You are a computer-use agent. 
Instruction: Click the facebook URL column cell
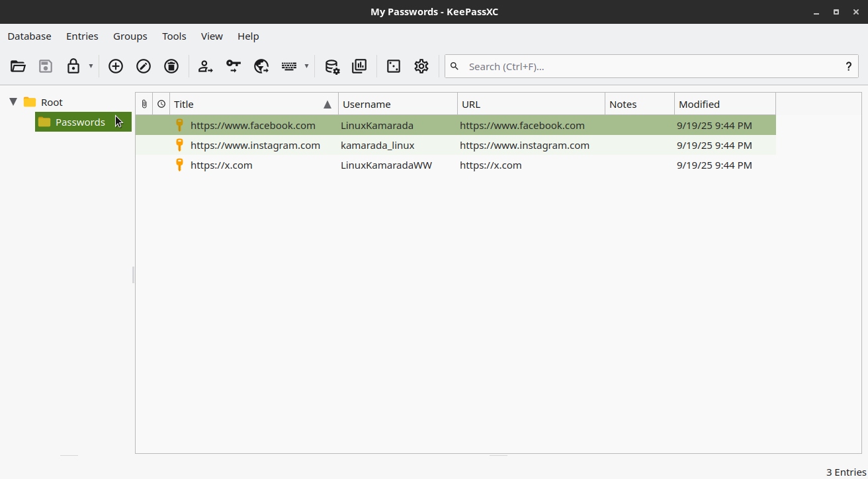531,125
